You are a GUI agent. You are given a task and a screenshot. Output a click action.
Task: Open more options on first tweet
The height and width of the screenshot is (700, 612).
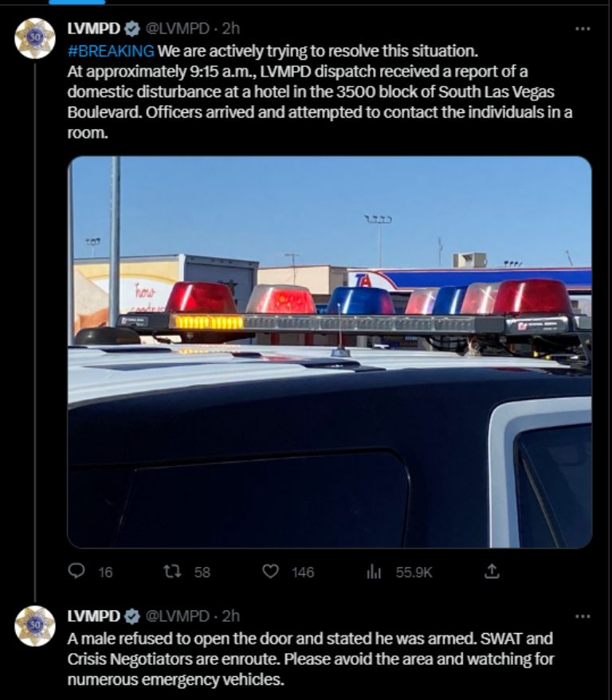coord(583,29)
